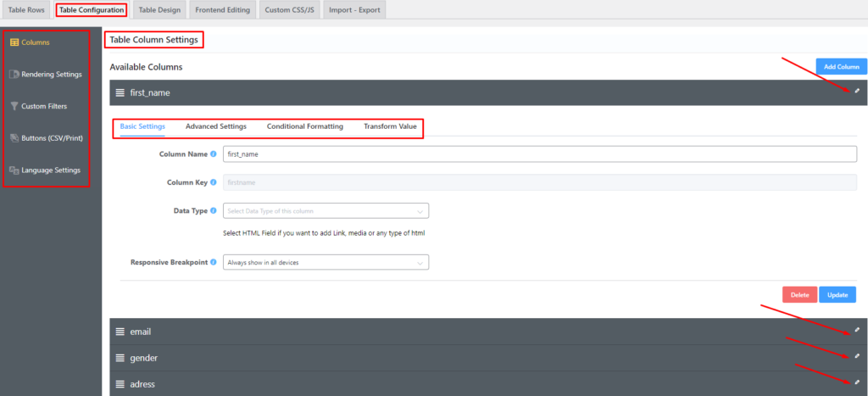Click the 'Select HTML Field' hint text
868x396 pixels.
pyautogui.click(x=324, y=233)
